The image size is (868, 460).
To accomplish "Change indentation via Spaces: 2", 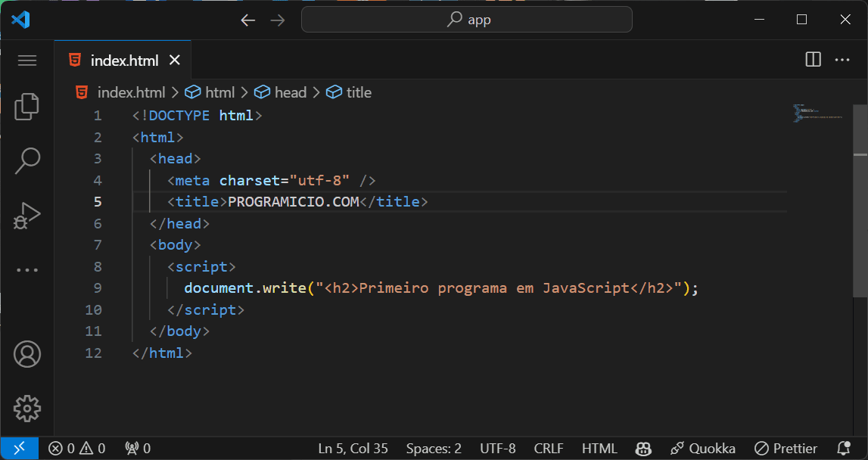I will click(434, 449).
